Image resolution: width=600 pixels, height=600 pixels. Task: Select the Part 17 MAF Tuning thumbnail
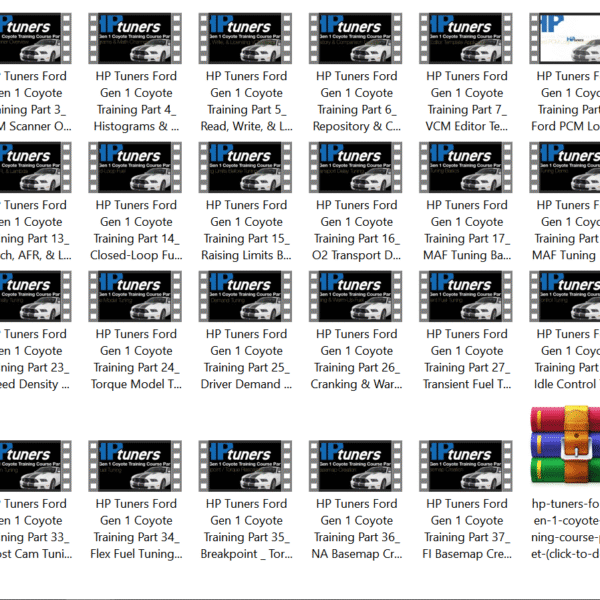click(466, 167)
